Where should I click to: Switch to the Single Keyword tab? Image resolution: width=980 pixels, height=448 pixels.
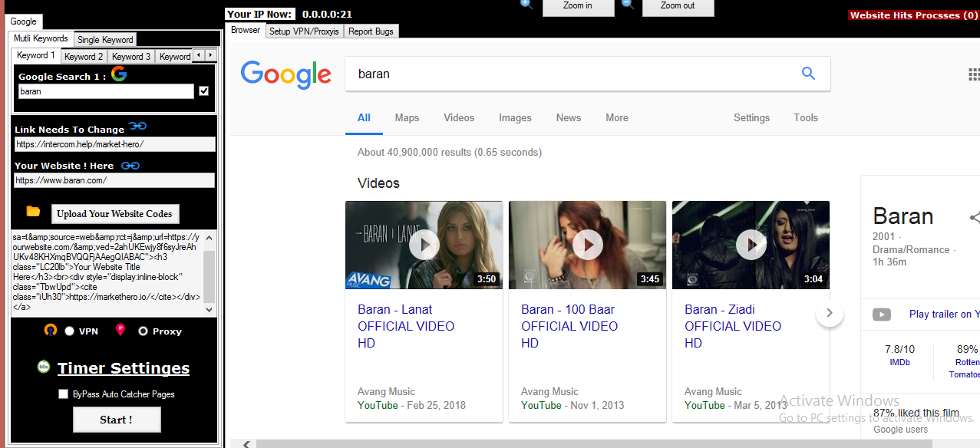(105, 39)
